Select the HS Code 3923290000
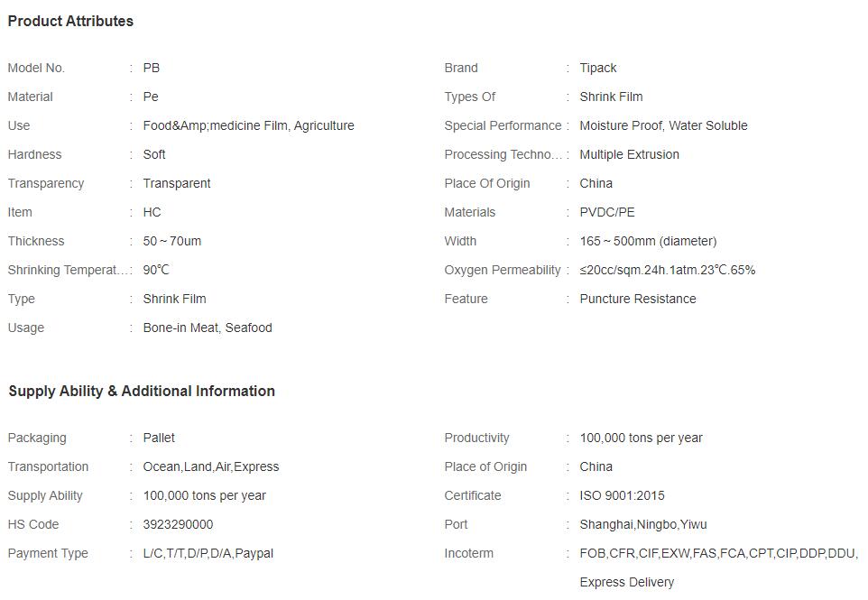 click(178, 524)
